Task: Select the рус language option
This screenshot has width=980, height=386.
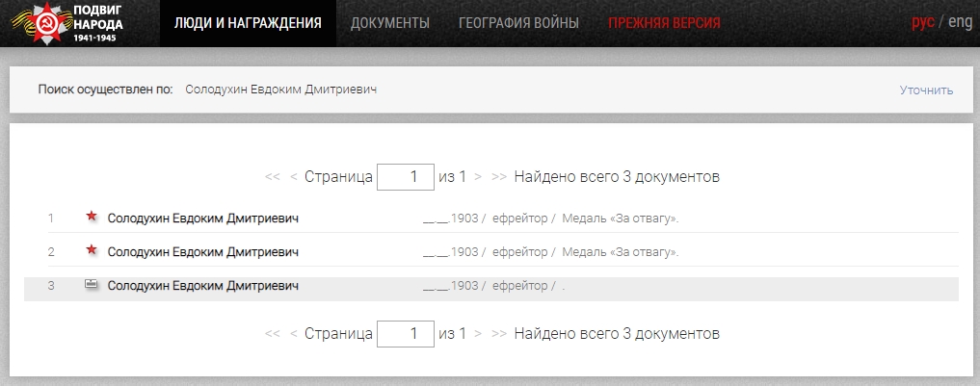Action: (x=922, y=23)
